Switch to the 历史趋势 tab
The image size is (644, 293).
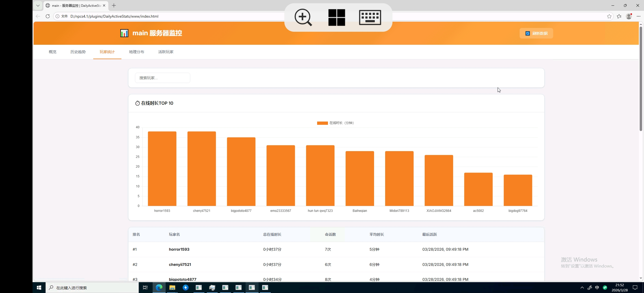[x=78, y=52]
